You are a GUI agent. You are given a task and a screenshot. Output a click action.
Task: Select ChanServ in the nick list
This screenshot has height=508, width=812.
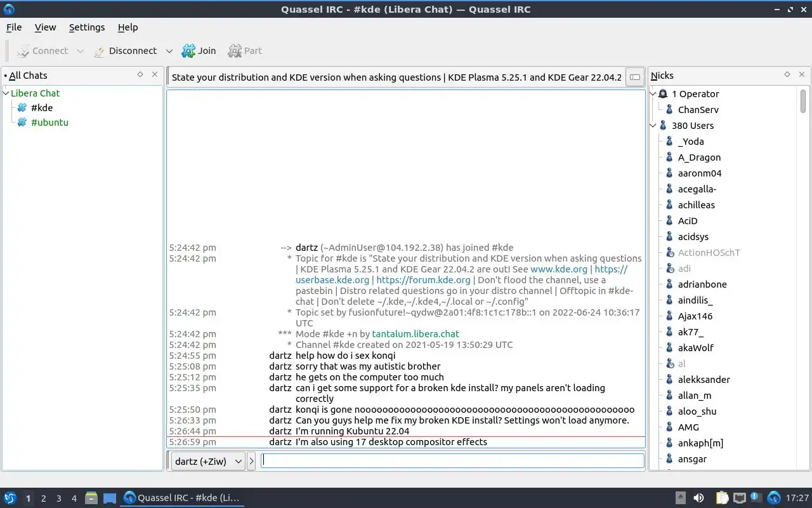(698, 109)
